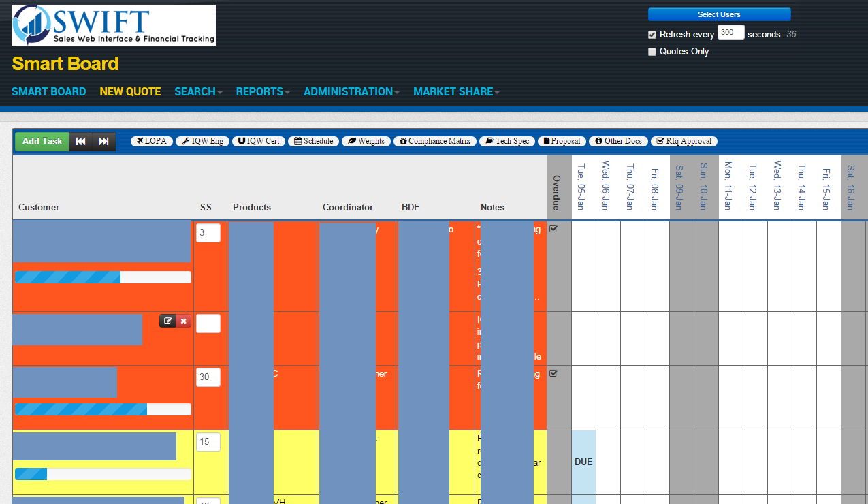Viewport: 868px width, 504px height.
Task: Click the Overdue column header
Action: (x=557, y=193)
